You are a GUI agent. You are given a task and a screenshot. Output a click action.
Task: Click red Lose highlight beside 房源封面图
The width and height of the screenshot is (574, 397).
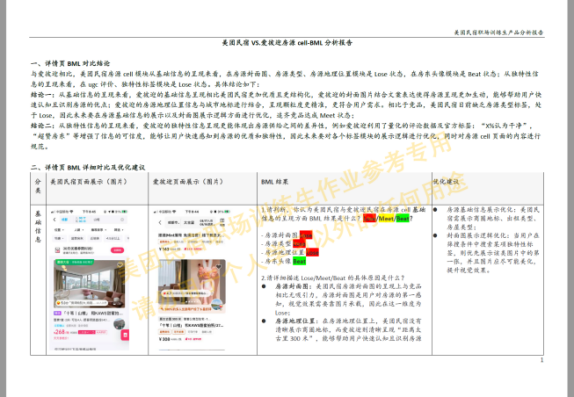pyautogui.click(x=306, y=235)
